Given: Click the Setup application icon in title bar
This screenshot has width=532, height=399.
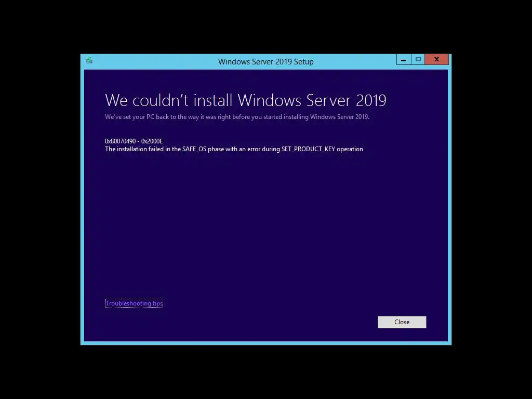Looking at the screenshot, I should click(89, 60).
